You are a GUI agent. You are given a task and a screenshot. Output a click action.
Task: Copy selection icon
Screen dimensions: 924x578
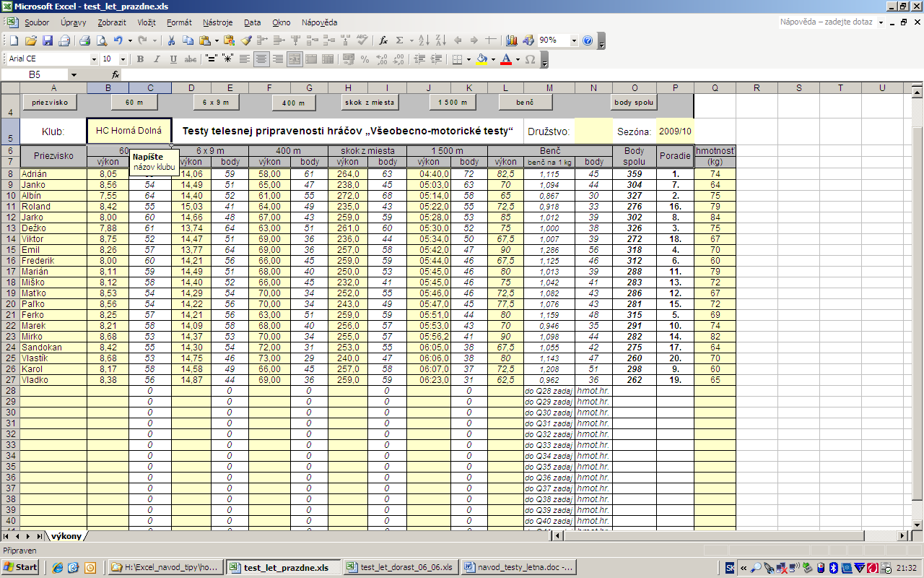(188, 40)
